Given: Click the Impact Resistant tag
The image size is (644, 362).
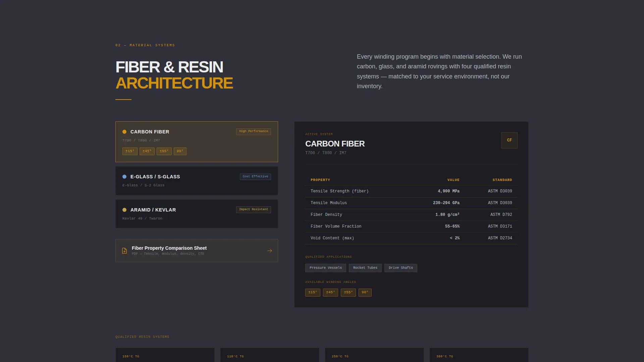Looking at the screenshot, I should [x=254, y=209].
